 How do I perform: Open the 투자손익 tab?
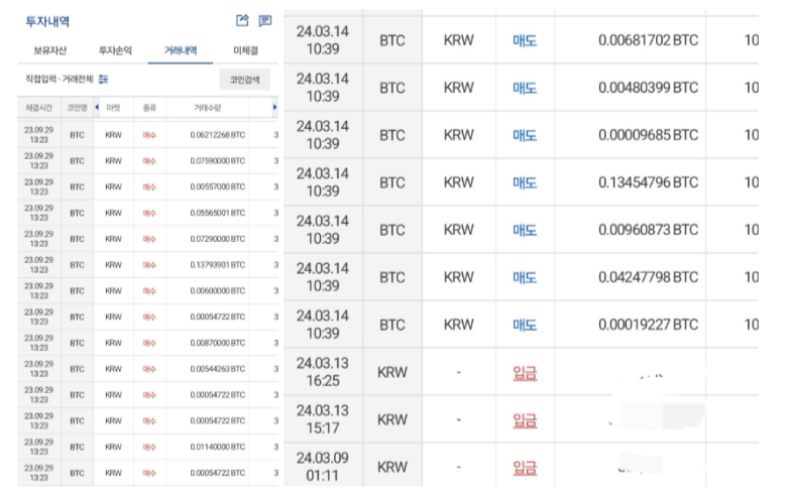pos(114,49)
